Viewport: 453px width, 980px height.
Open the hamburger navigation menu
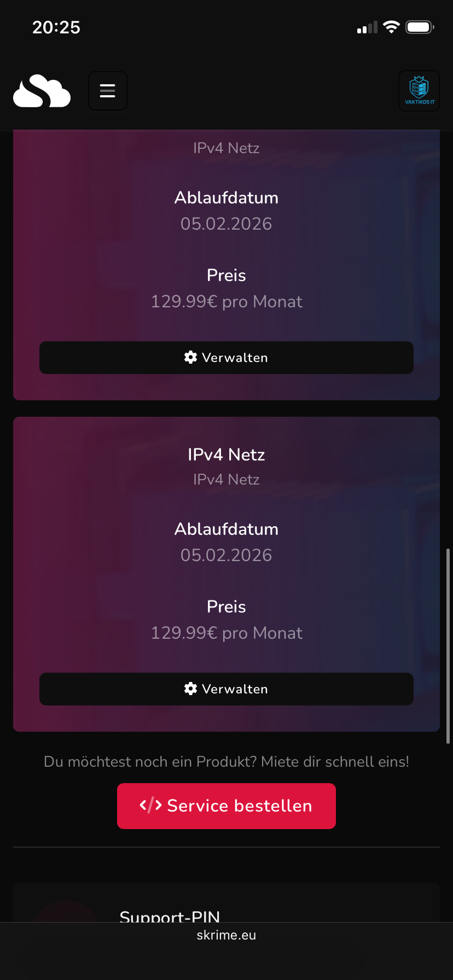108,91
